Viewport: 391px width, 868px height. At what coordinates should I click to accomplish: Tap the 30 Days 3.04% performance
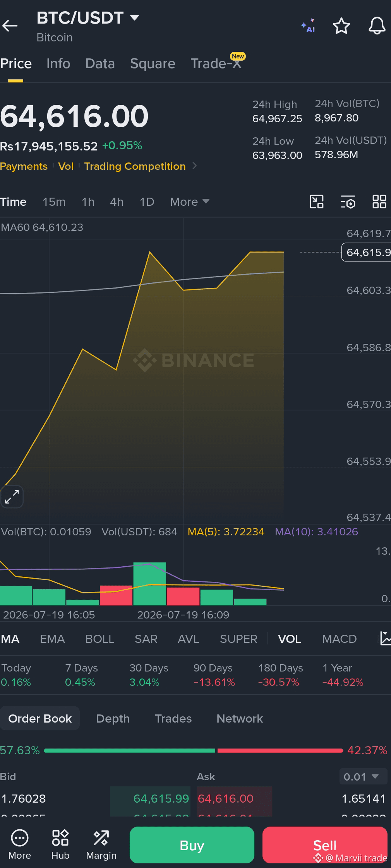pos(149,675)
